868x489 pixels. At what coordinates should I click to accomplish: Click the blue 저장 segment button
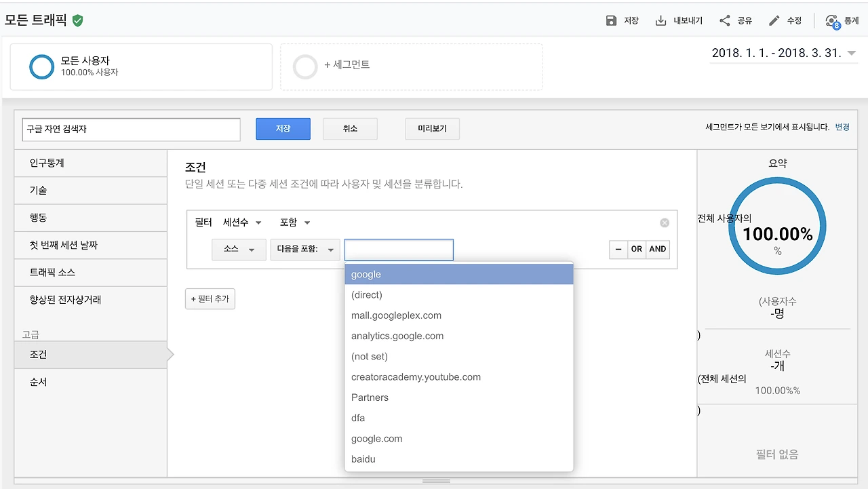point(283,129)
